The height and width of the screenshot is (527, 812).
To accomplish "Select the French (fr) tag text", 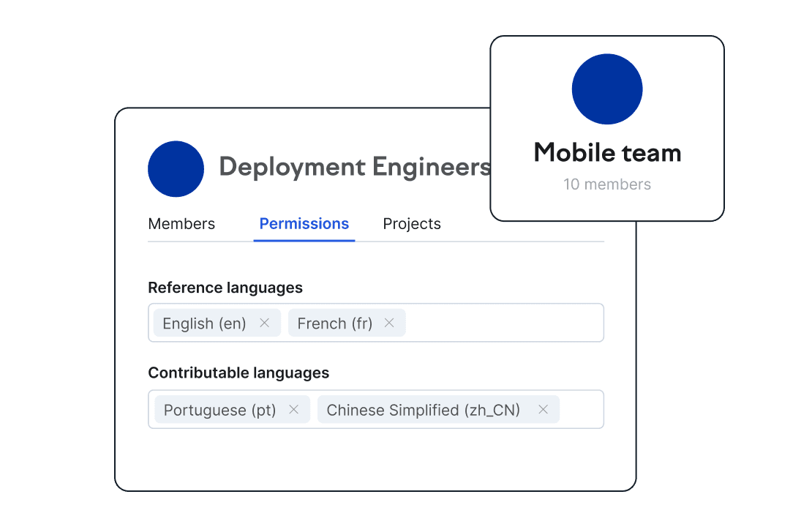I will [334, 324].
